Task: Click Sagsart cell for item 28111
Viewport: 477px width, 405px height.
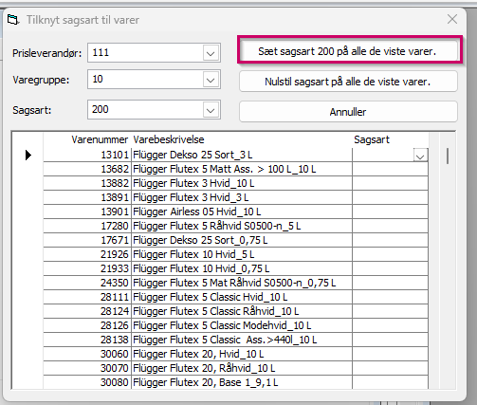Action: coord(390,297)
